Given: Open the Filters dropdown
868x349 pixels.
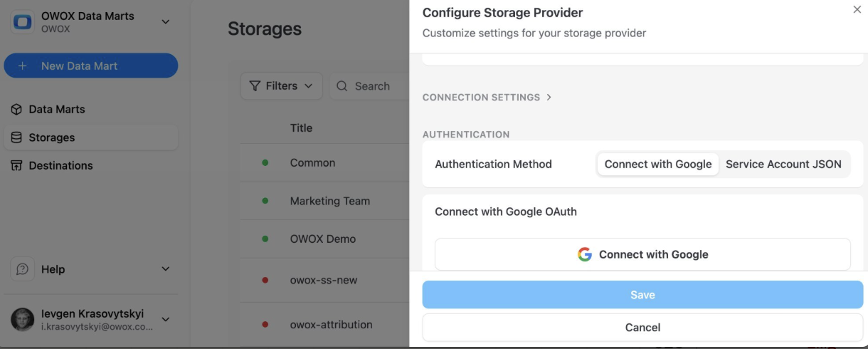Looking at the screenshot, I should click(282, 86).
